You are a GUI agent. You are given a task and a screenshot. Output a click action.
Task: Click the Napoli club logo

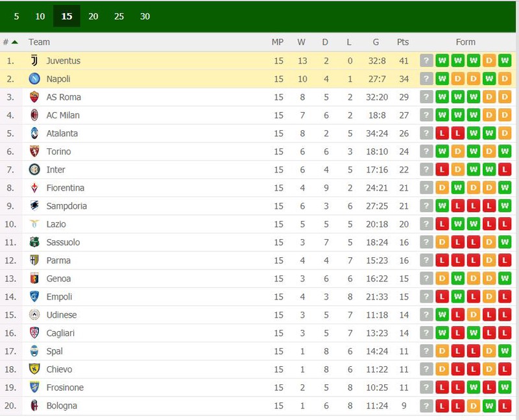coord(34,78)
